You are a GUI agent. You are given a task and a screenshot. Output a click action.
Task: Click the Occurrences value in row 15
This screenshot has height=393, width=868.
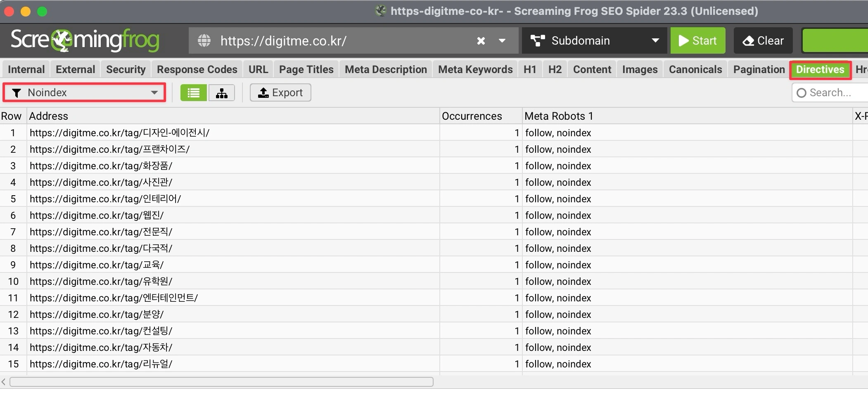[517, 364]
